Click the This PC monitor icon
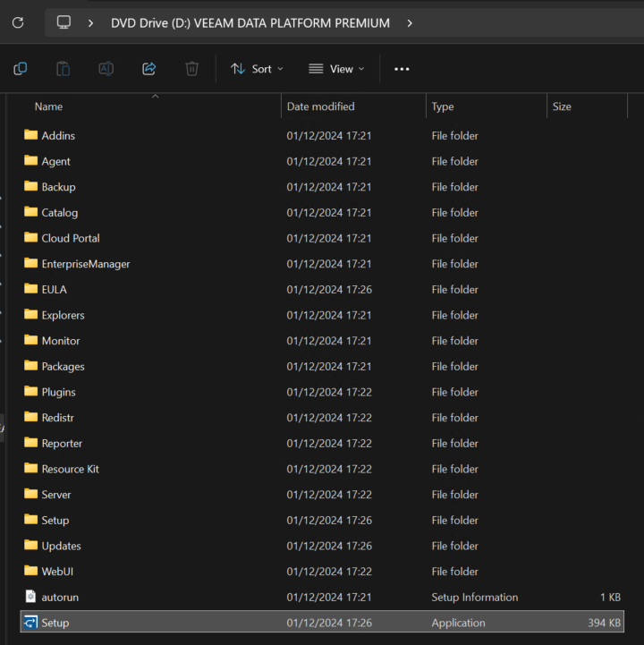The width and height of the screenshot is (644, 645). [64, 22]
